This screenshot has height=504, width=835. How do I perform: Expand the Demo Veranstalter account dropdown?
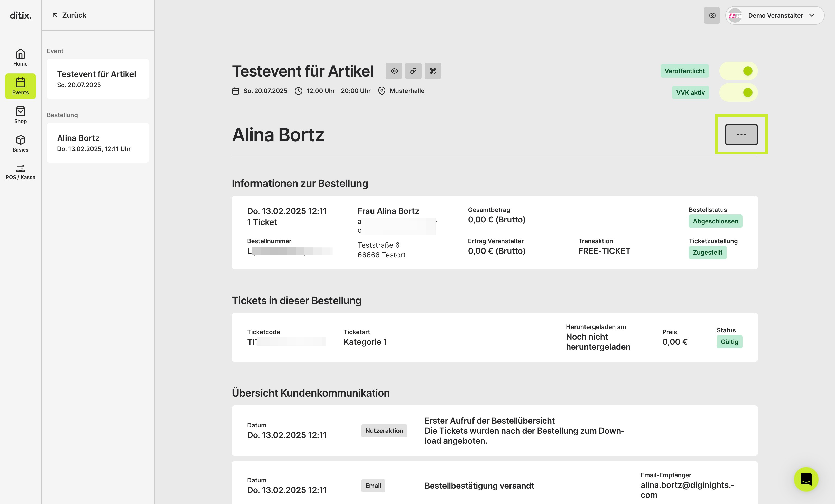[775, 16]
